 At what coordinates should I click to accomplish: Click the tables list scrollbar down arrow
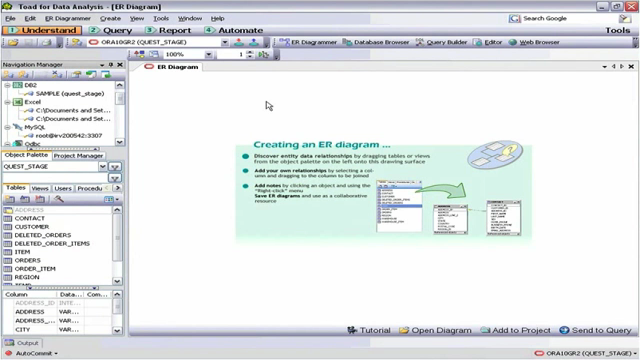[x=117, y=281]
